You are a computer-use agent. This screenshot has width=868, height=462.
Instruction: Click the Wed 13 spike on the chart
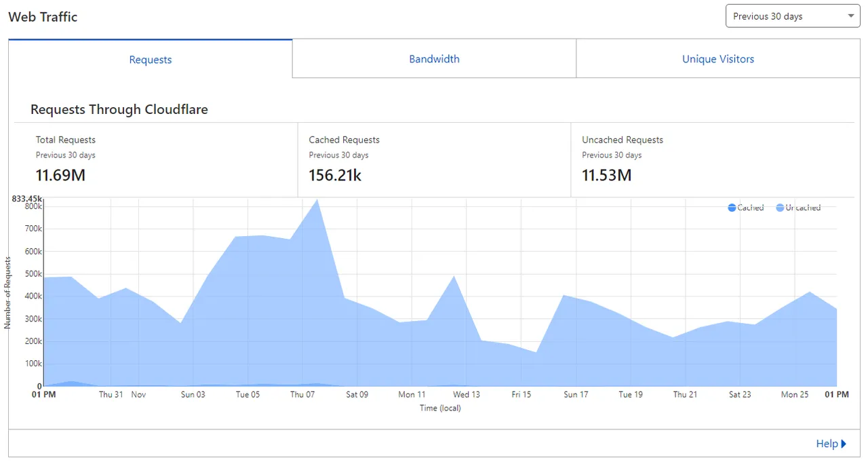(454, 276)
